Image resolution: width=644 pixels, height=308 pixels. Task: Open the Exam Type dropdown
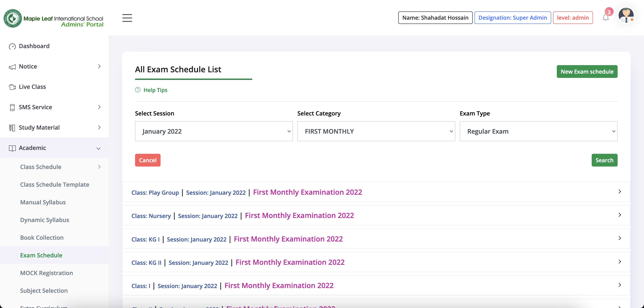[538, 131]
